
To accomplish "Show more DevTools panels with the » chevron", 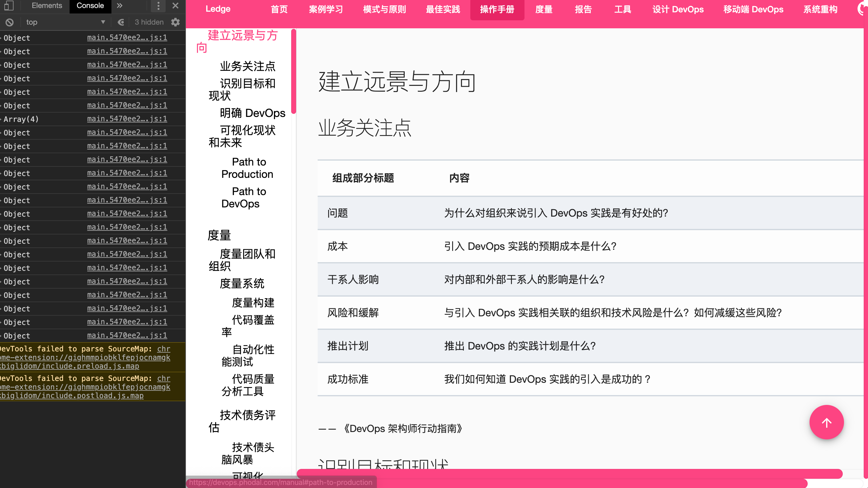I will [x=119, y=6].
